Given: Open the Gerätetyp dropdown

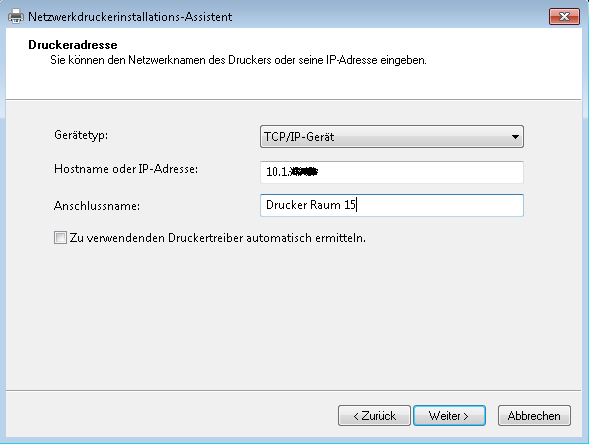Looking at the screenshot, I should (x=392, y=136).
